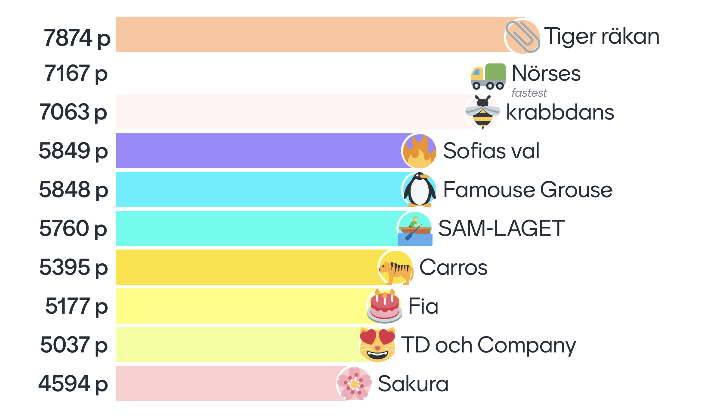The width and height of the screenshot is (725, 418).
Task: Select the fire avatar for Sofias val
Action: [420, 151]
